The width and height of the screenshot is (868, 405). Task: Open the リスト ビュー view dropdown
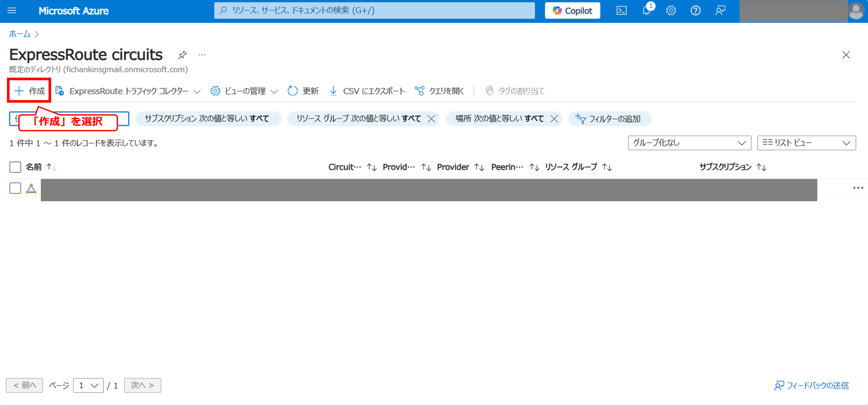806,143
